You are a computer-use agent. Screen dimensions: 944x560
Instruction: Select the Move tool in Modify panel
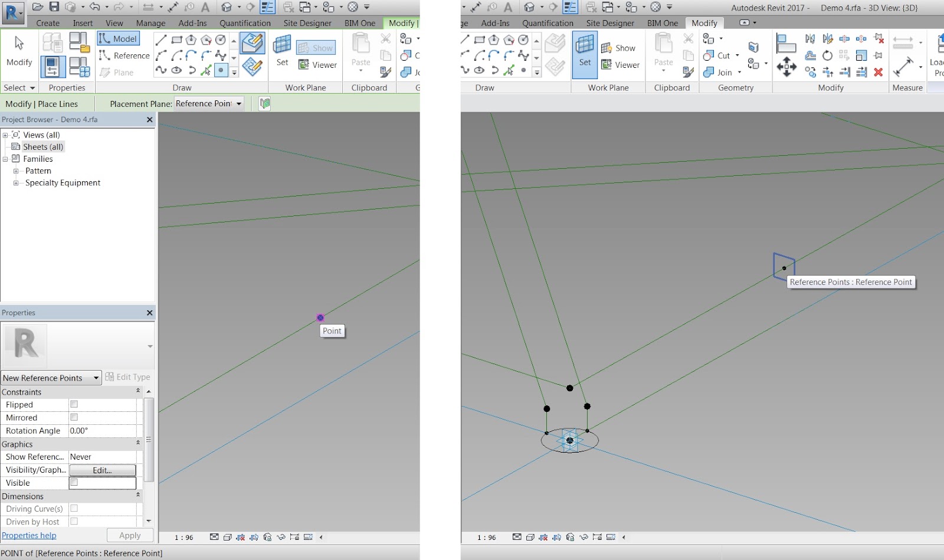point(786,67)
